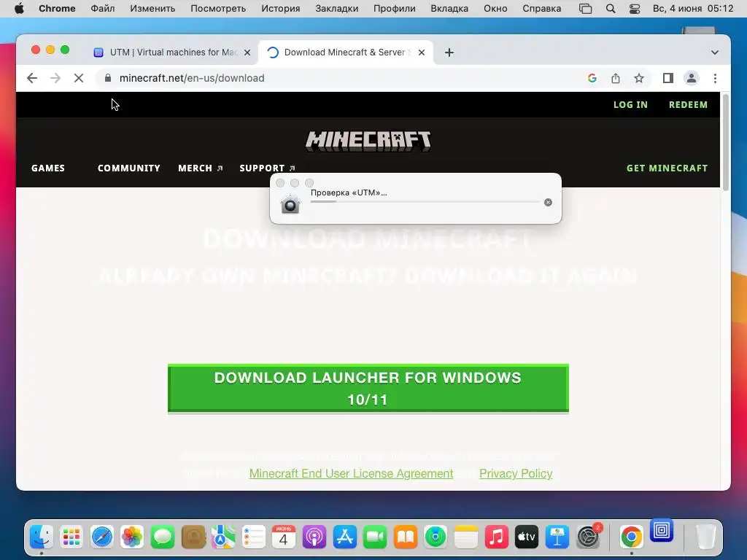Stop page loading with the X button

click(x=79, y=78)
